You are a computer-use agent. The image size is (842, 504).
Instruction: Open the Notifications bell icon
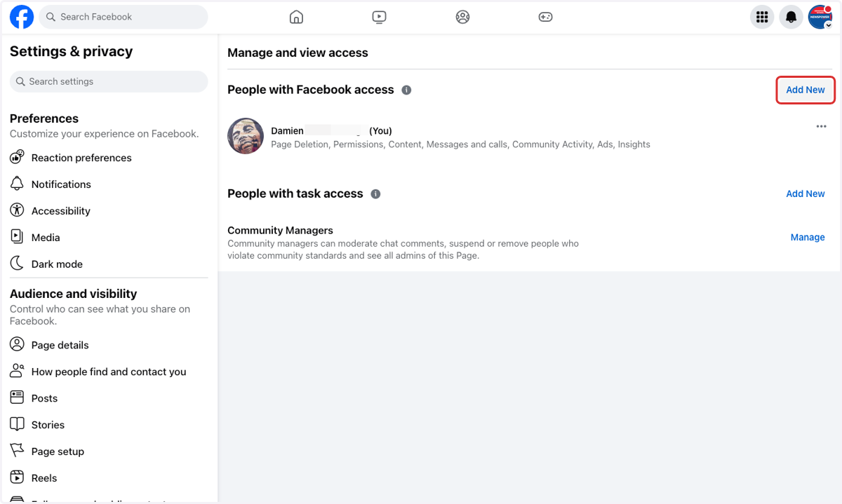[x=791, y=17]
